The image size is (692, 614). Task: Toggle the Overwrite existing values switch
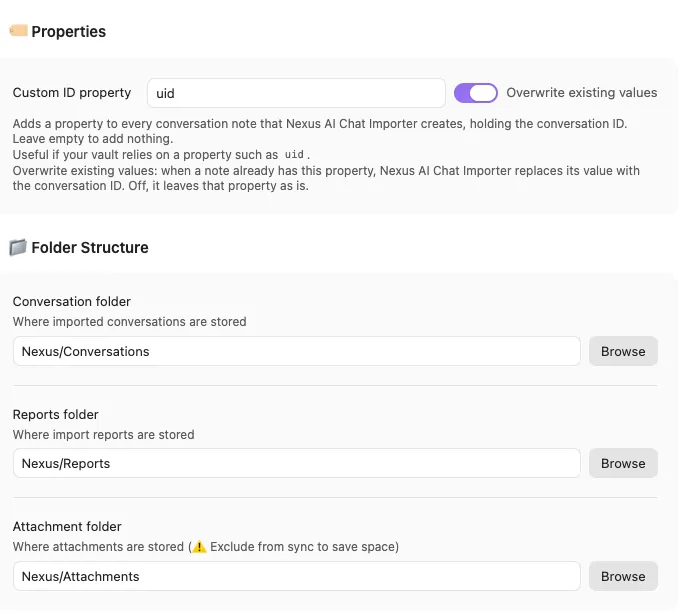[475, 93]
